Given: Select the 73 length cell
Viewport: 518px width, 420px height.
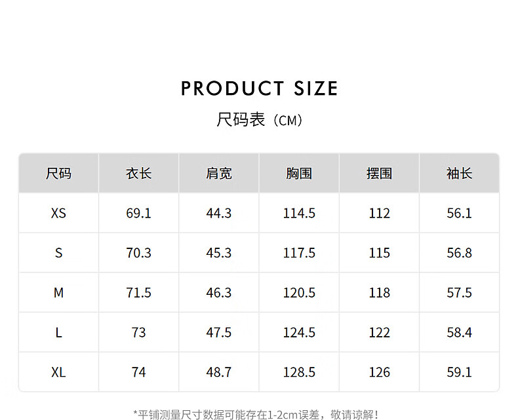Looking at the screenshot, I should click(138, 333).
